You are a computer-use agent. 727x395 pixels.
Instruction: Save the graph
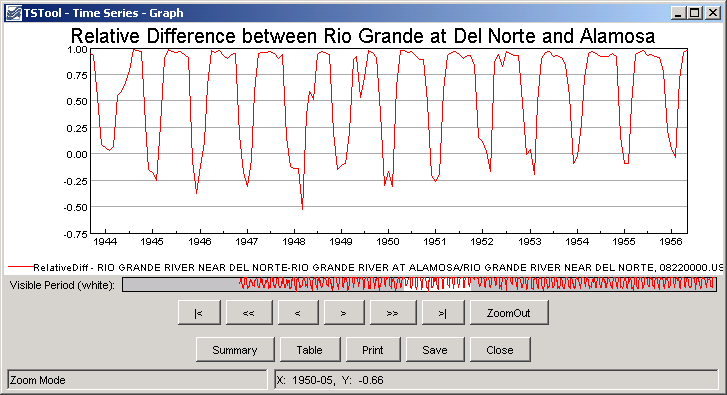pyautogui.click(x=435, y=350)
